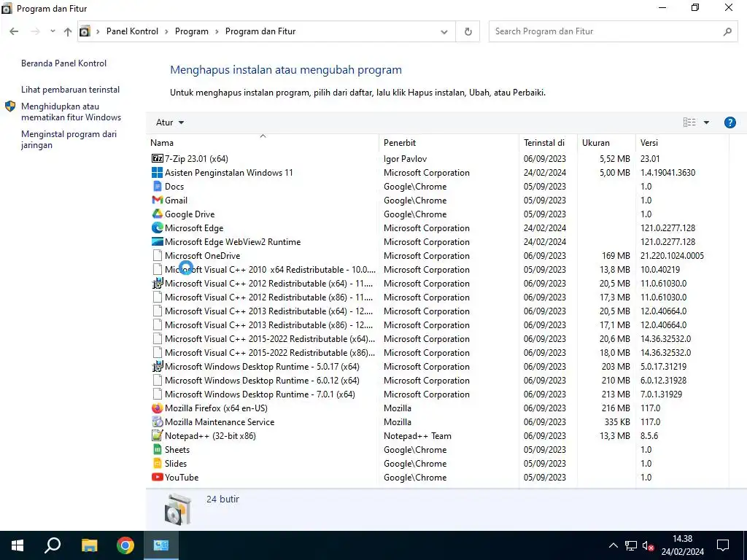Select the Gmail app icon
The width and height of the screenshot is (747, 560).
158,200
